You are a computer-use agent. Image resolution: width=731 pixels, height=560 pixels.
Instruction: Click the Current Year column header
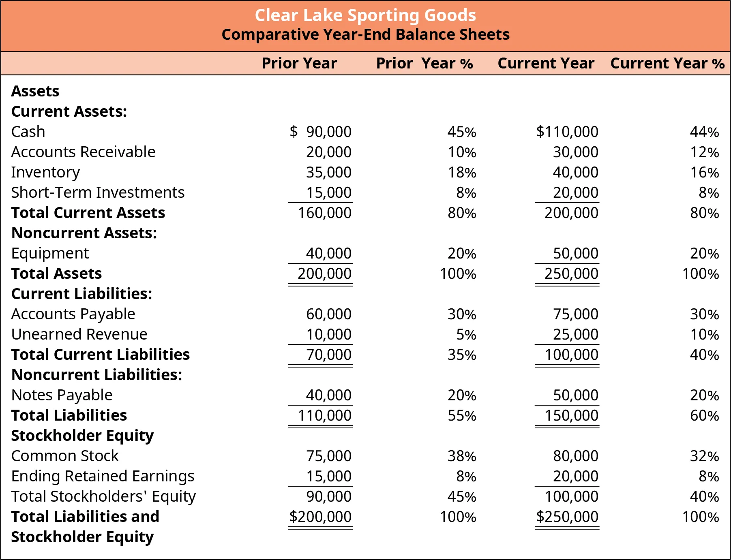(546, 64)
